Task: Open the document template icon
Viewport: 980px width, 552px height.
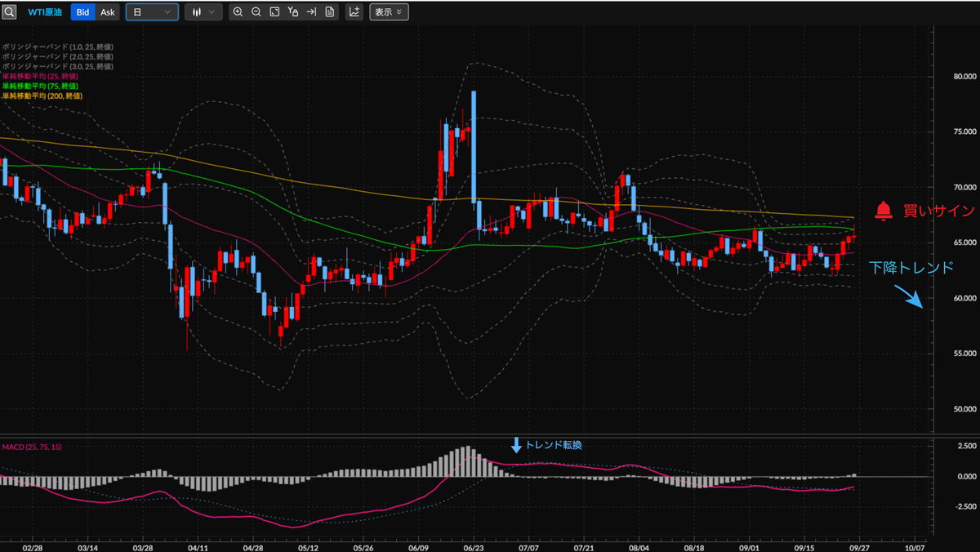Action: [329, 12]
